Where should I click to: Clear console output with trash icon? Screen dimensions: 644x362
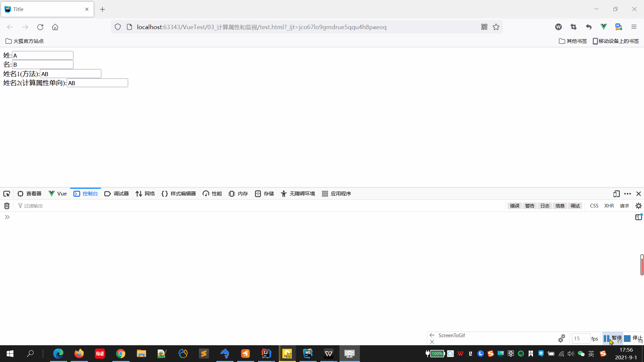(x=7, y=206)
